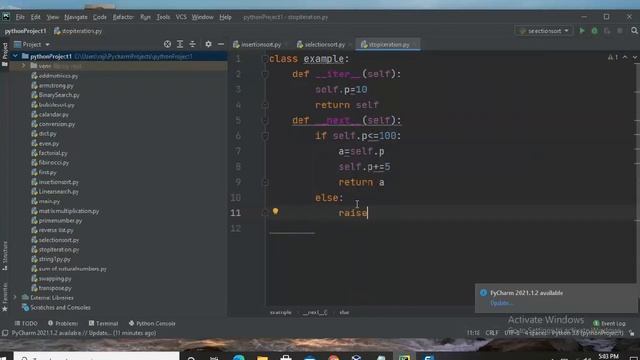Image resolution: width=640 pixels, height=360 pixels.
Task: Place cursor after raise on line 11
Action: click(x=368, y=213)
